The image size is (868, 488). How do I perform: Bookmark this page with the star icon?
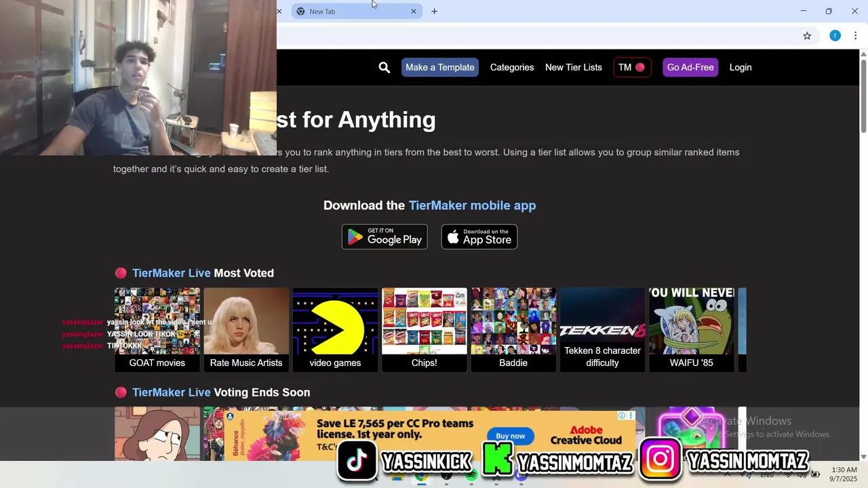coord(807,36)
